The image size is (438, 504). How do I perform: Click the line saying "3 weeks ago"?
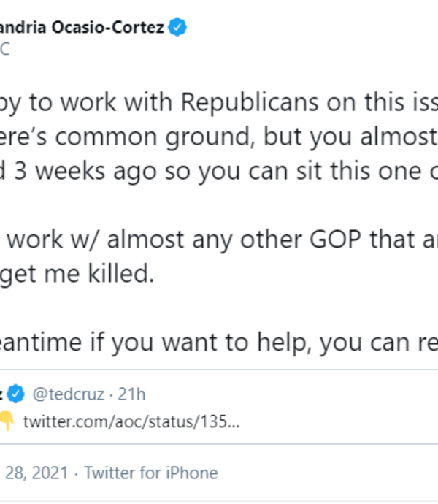[x=219, y=175]
